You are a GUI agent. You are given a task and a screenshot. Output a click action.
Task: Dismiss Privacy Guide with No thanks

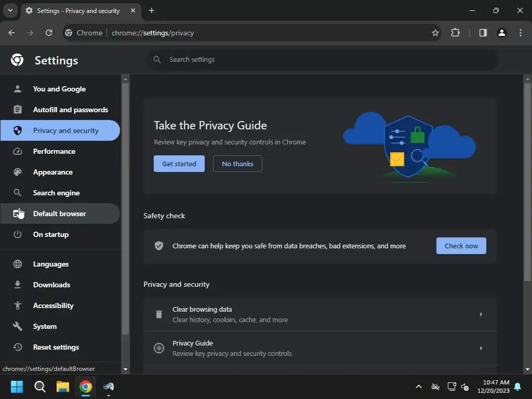(x=237, y=164)
